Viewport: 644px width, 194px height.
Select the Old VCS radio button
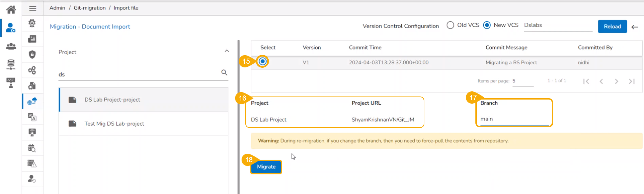450,25
